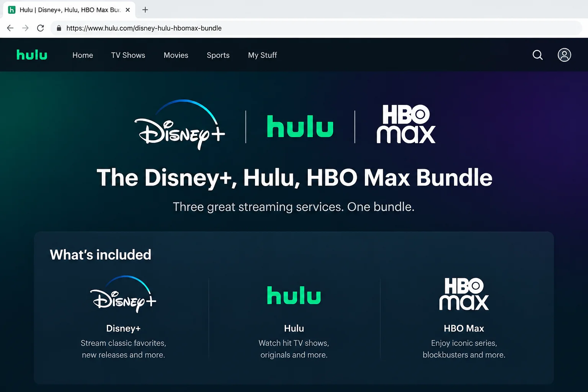Image resolution: width=588 pixels, height=392 pixels.
Task: Browse the Movies menu item
Action: [x=176, y=55]
